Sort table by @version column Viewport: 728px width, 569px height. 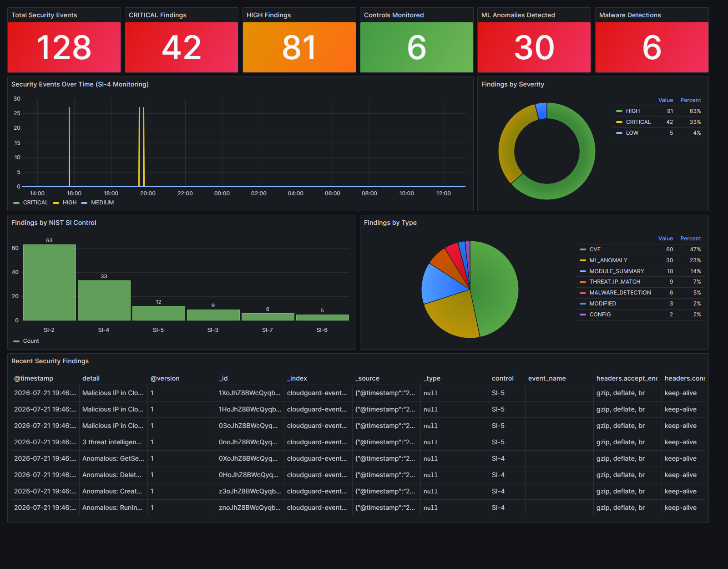click(165, 378)
